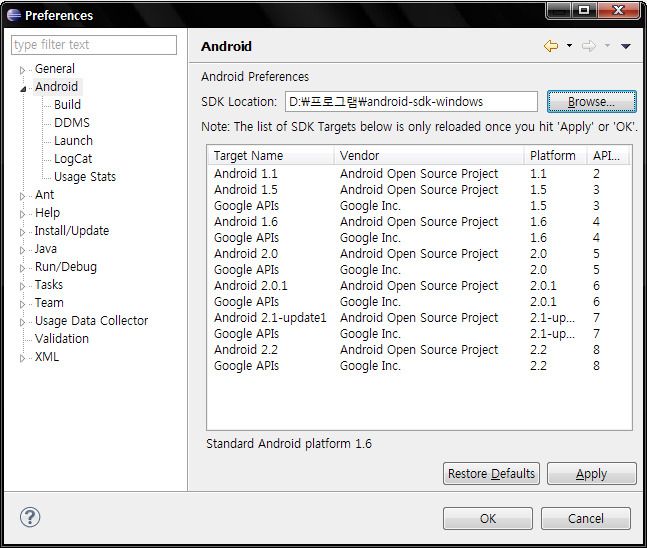This screenshot has width=647, height=548.
Task: Select the Android 1.6 target row
Action: (x=419, y=222)
